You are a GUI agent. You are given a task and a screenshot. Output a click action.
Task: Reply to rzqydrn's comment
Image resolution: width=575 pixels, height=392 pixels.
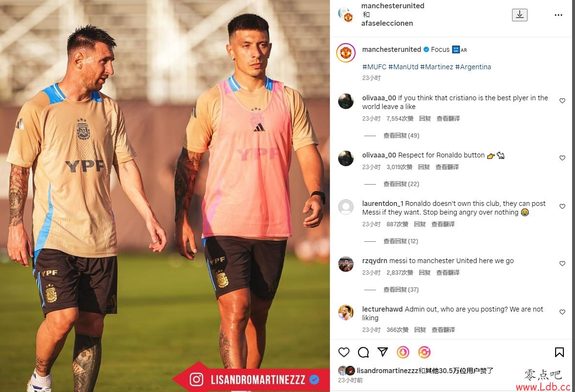tap(424, 272)
